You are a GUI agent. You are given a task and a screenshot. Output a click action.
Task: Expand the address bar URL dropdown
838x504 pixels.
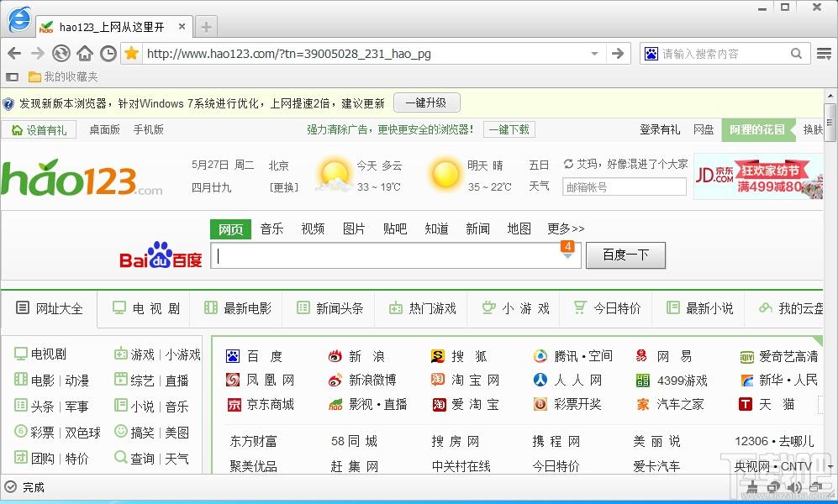(594, 54)
